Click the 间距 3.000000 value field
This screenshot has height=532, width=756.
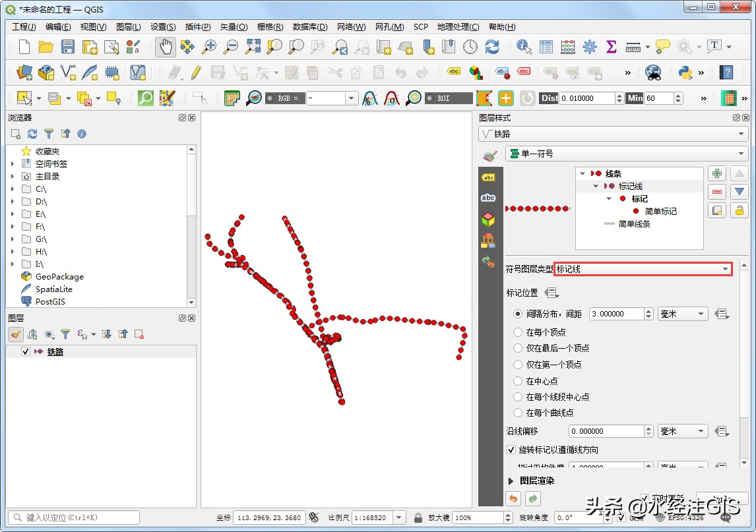pyautogui.click(x=616, y=314)
